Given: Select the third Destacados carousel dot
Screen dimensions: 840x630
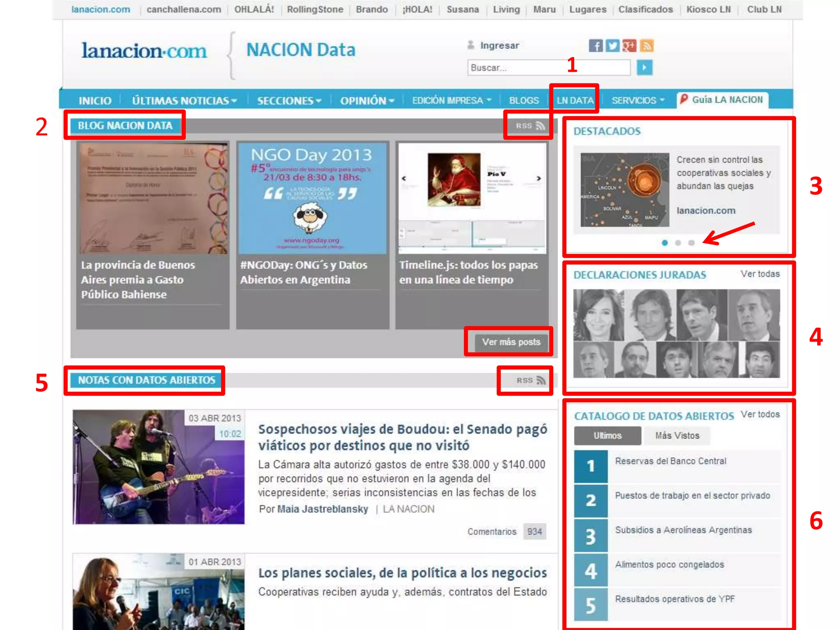Looking at the screenshot, I should coord(692,243).
